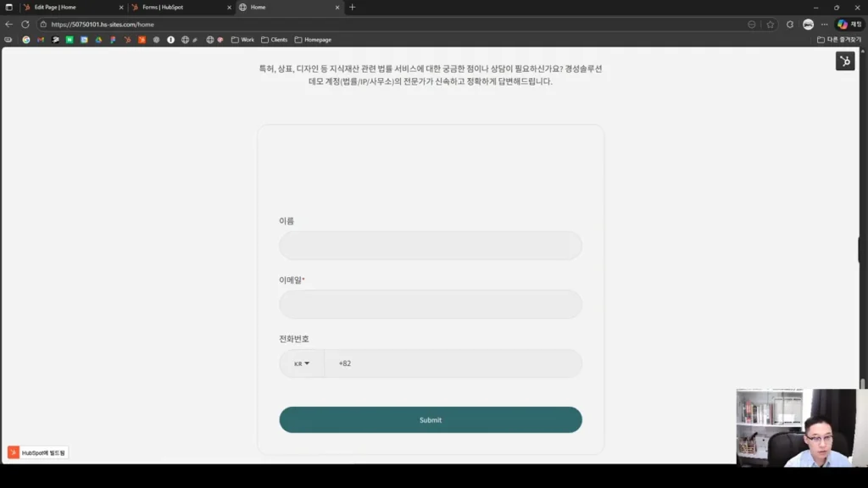Click the HubSpot logo in built-with badge
Image resolution: width=868 pixels, height=488 pixels.
pos(14,452)
